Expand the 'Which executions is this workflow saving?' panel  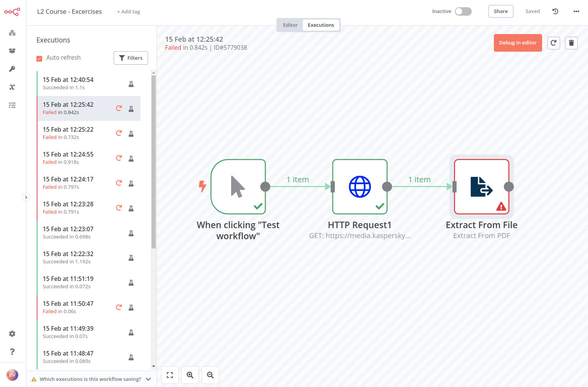coord(148,379)
